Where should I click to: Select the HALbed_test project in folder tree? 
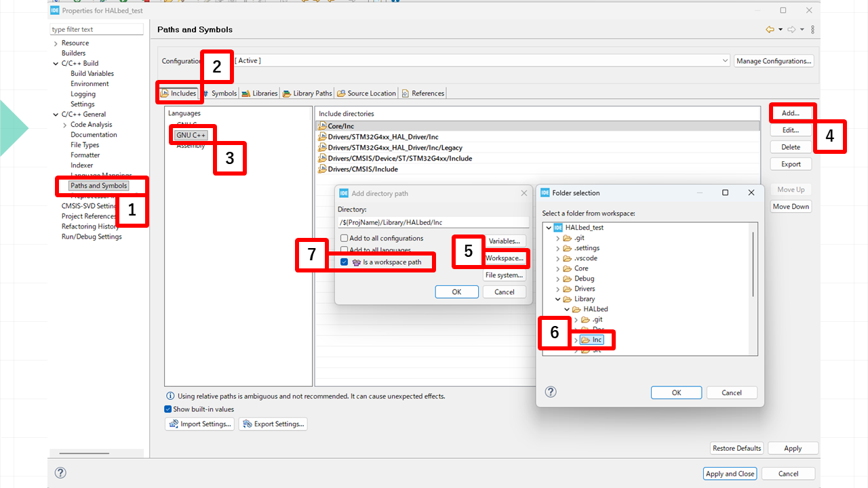(584, 228)
